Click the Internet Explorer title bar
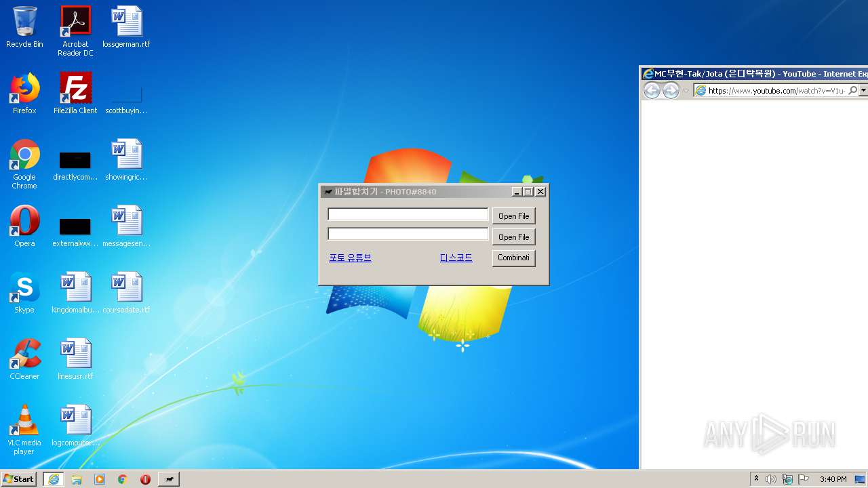 pyautogui.click(x=754, y=73)
